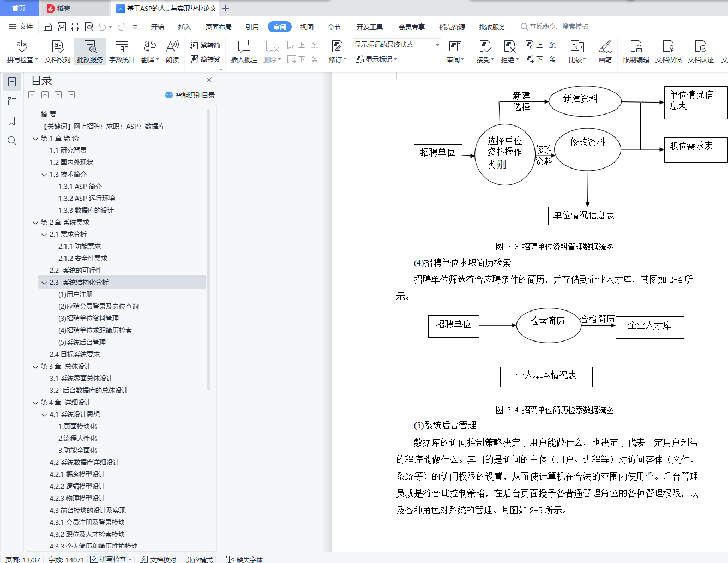
Task: Open the chapter navigation icon in left sidebar
Action: pos(12,101)
